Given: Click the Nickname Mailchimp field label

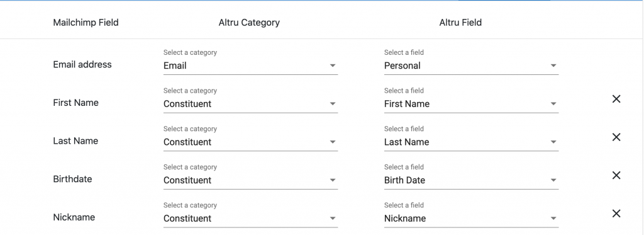Looking at the screenshot, I should pos(74,217).
